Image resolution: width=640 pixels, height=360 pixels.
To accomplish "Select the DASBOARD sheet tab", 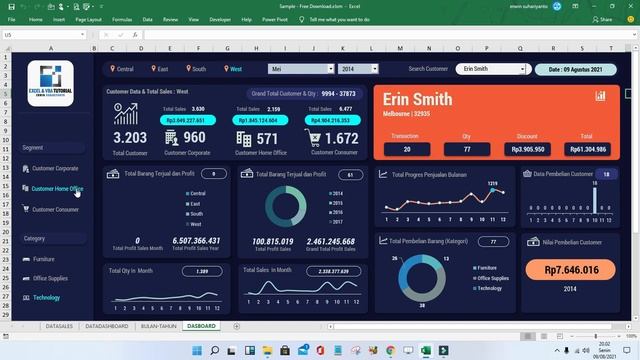I will tap(201, 326).
